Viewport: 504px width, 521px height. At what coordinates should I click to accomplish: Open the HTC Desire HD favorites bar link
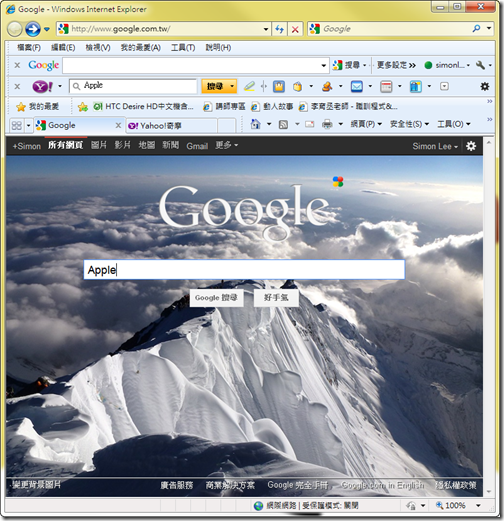point(143,107)
